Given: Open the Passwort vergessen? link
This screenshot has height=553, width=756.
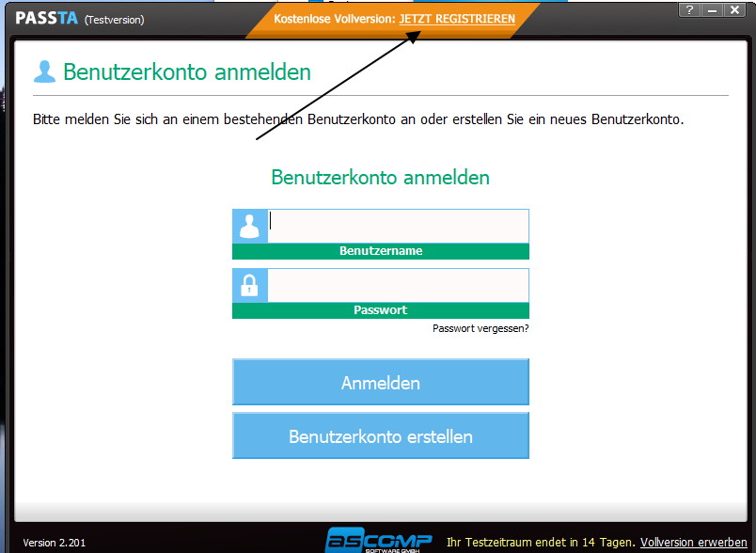Looking at the screenshot, I should (x=480, y=328).
